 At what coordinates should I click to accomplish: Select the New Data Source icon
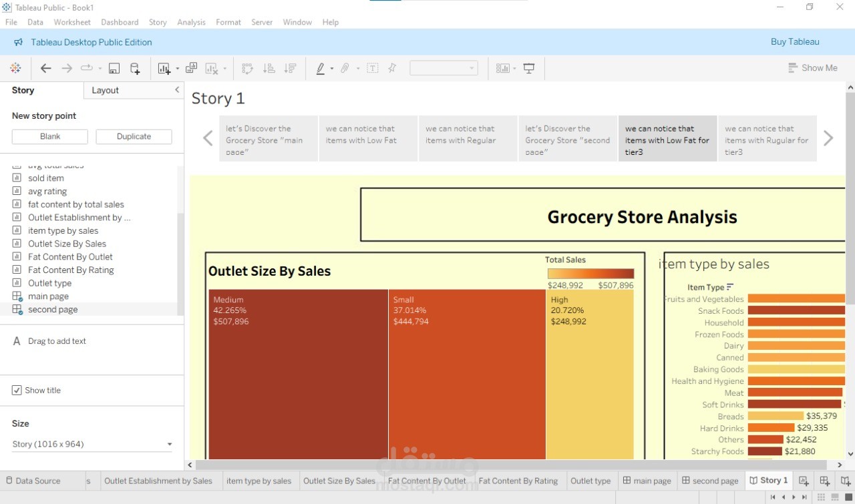(x=134, y=67)
